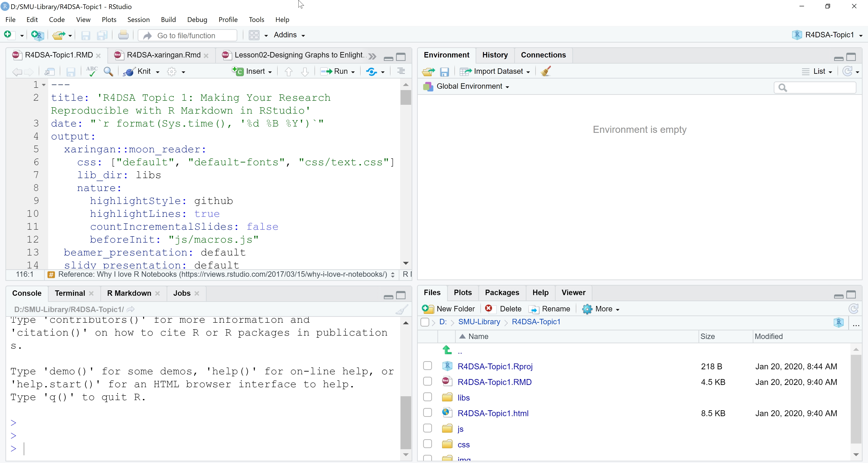
Task: Click the spell check ABC icon
Action: pos(91,71)
